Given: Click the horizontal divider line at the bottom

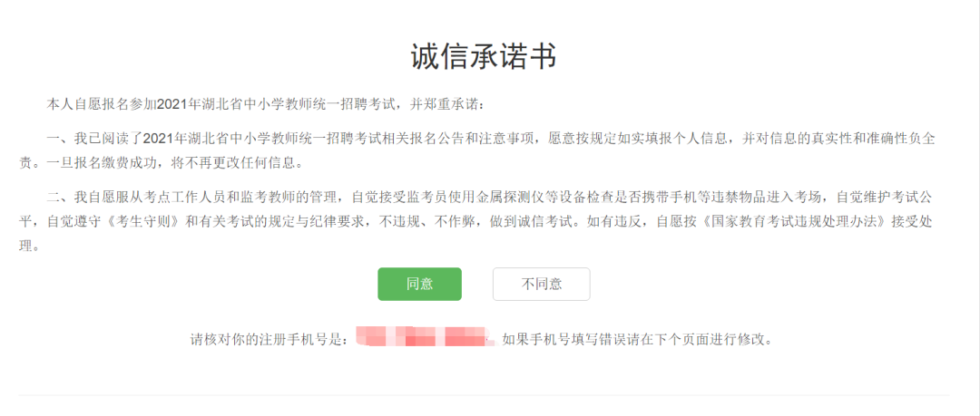Looking at the screenshot, I should tap(485, 395).
